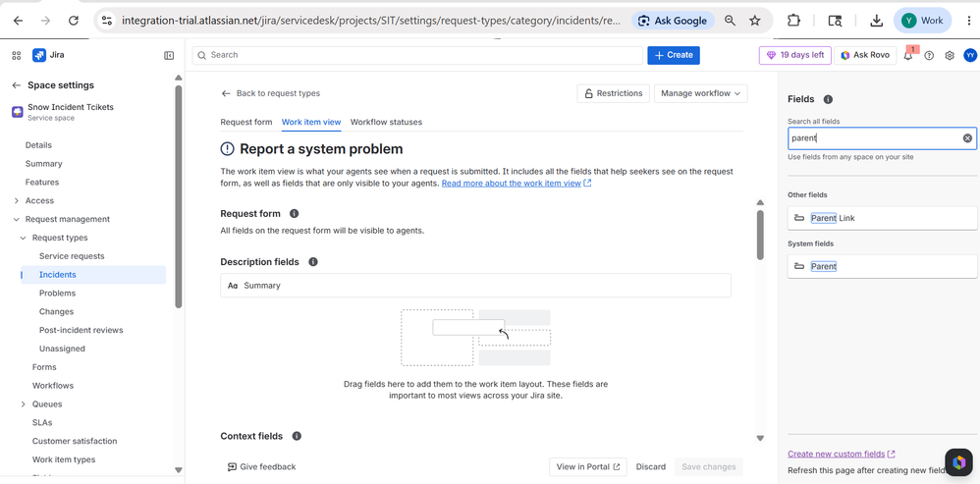Image resolution: width=980 pixels, height=484 pixels.
Task: Click the Jira search field
Action: tap(417, 55)
